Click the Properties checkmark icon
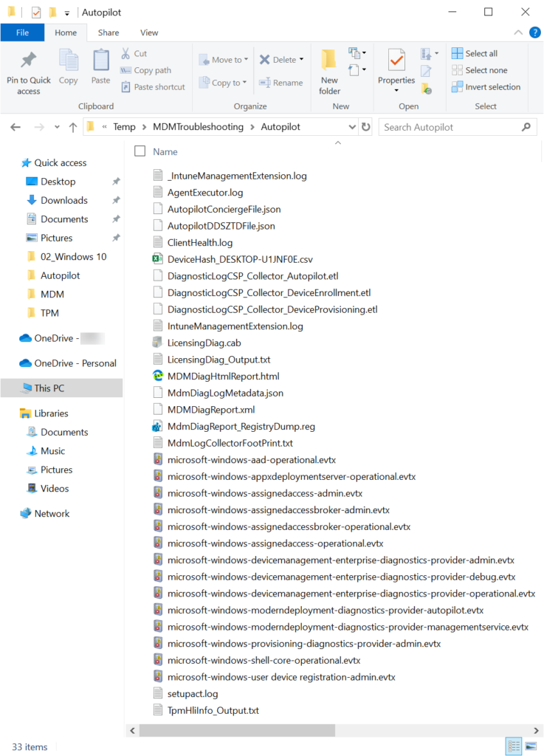The height and width of the screenshot is (756, 544). click(x=396, y=61)
